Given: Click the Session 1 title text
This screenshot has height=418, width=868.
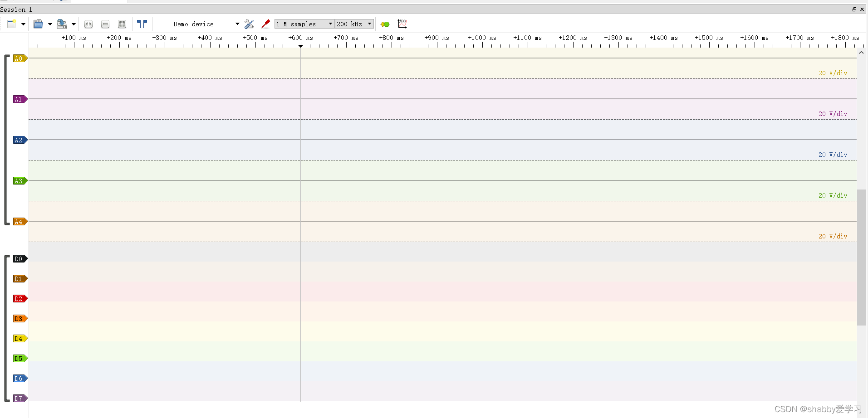Looking at the screenshot, I should (16, 10).
